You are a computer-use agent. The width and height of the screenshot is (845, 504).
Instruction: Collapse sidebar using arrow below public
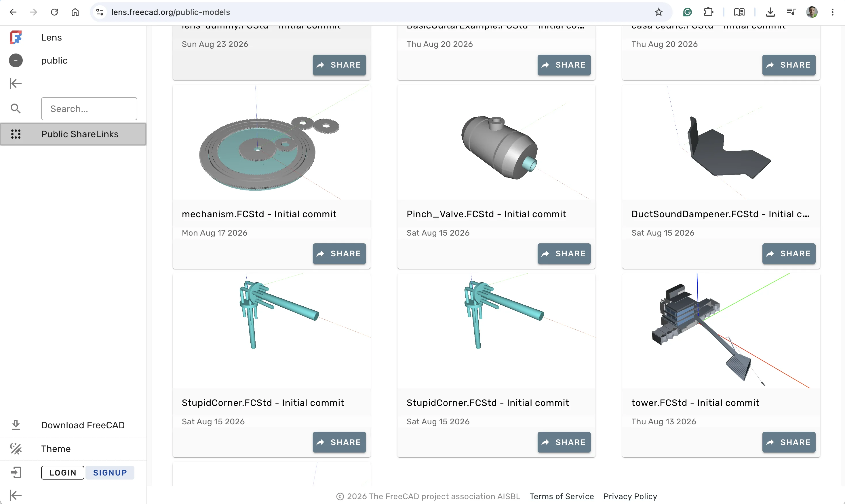16,83
